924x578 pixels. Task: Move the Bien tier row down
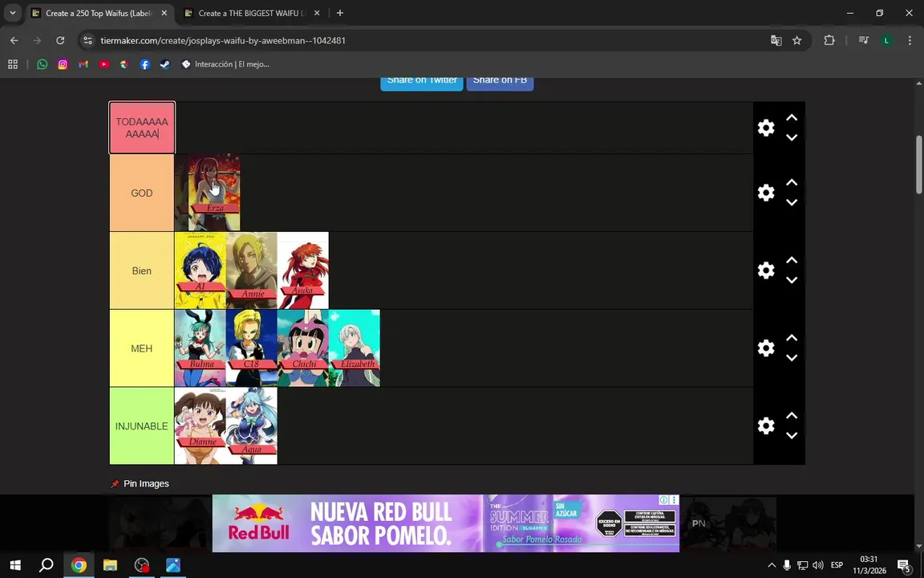click(x=792, y=280)
